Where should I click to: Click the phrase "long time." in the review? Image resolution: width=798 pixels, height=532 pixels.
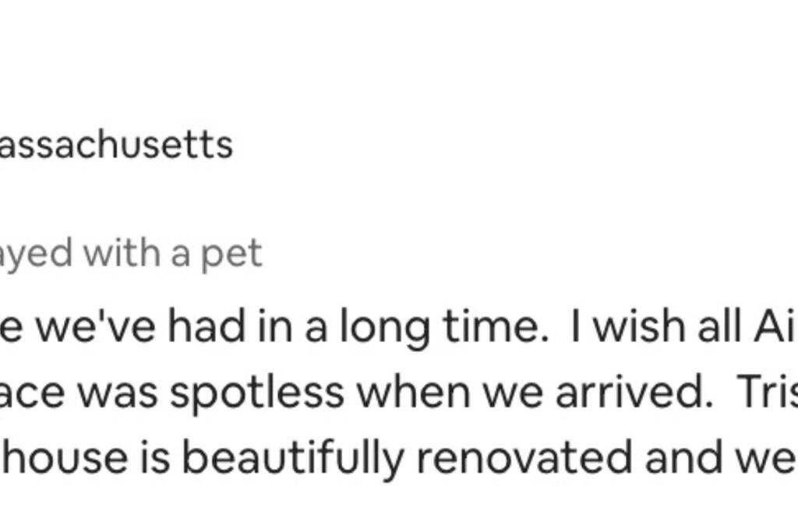coord(444,328)
